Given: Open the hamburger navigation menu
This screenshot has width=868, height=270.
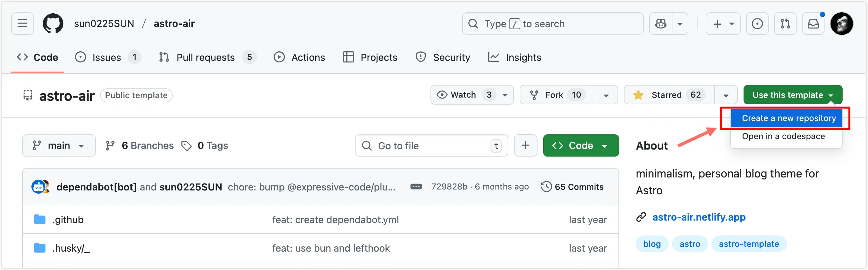Looking at the screenshot, I should click(x=22, y=23).
